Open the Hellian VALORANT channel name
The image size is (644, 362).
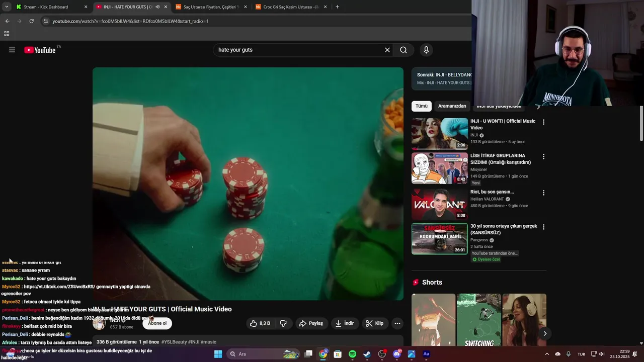487,199
